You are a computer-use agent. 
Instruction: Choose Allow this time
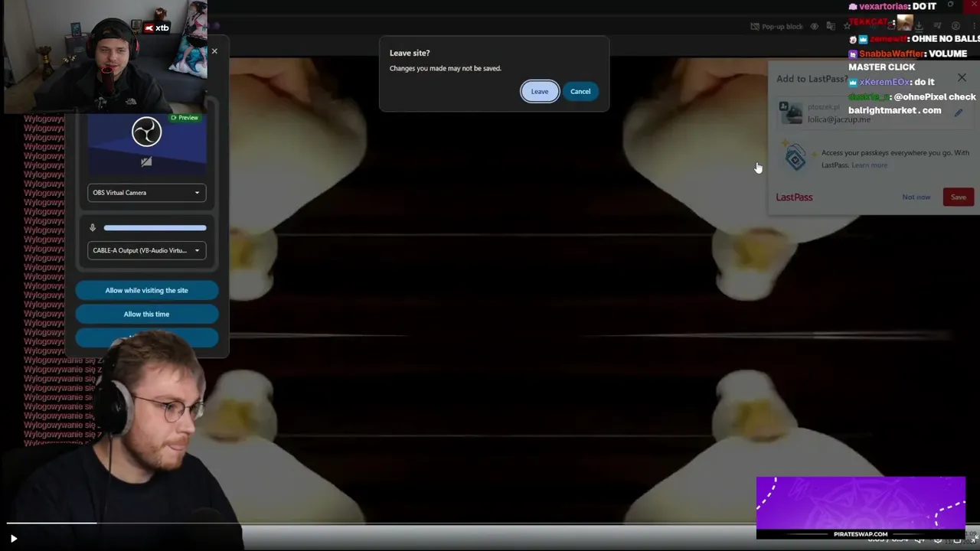[x=146, y=314]
